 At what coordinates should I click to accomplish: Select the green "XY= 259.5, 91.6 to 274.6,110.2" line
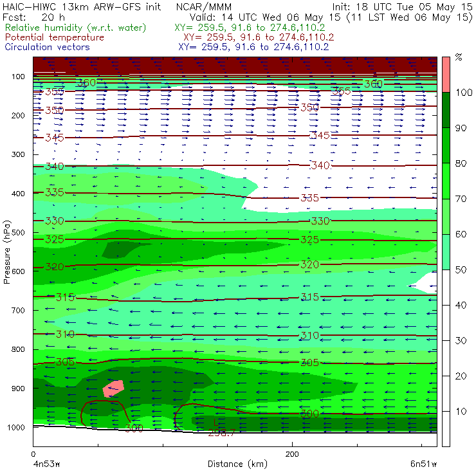(x=250, y=28)
